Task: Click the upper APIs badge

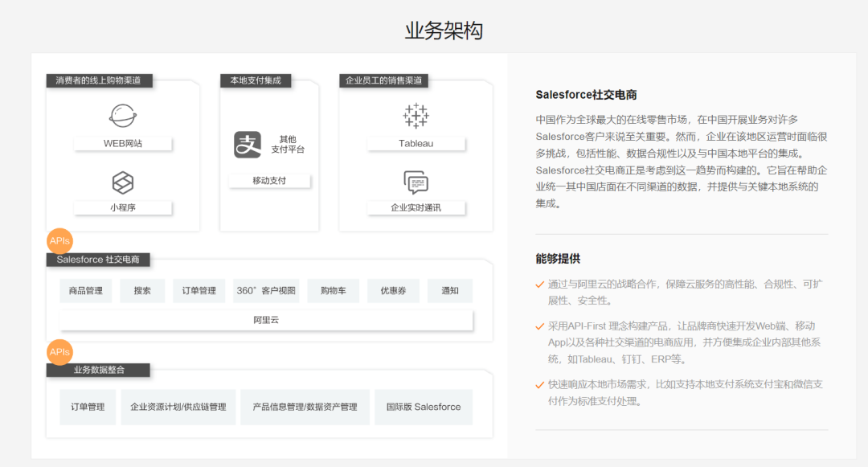Action: (x=59, y=240)
